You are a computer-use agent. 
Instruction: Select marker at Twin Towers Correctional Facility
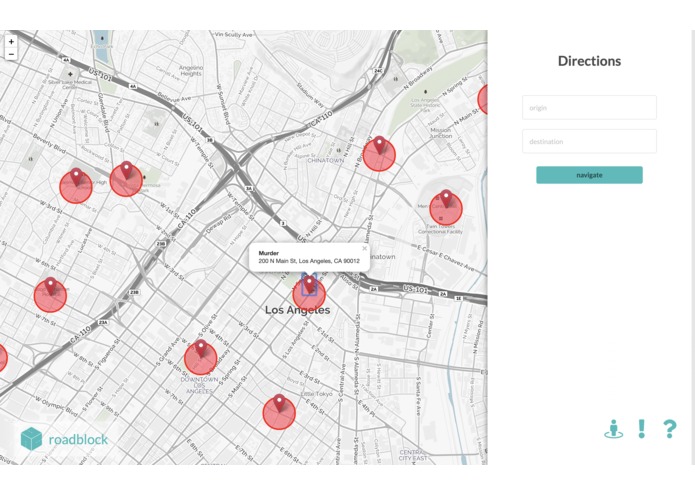pyautogui.click(x=446, y=199)
